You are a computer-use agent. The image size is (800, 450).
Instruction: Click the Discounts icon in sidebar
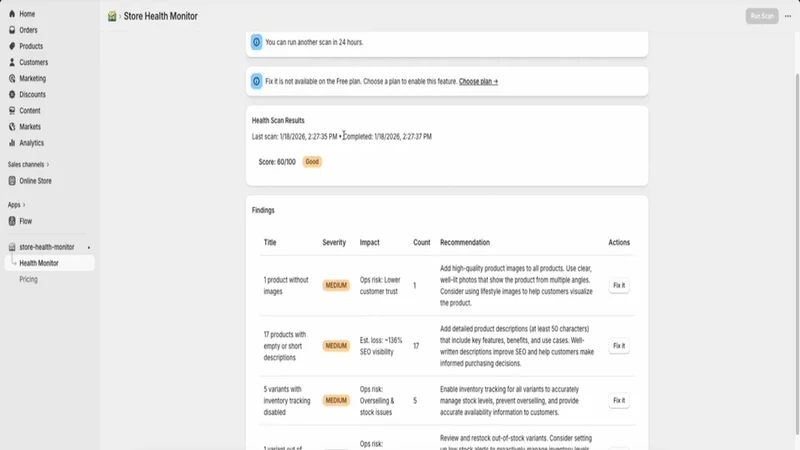(12, 94)
